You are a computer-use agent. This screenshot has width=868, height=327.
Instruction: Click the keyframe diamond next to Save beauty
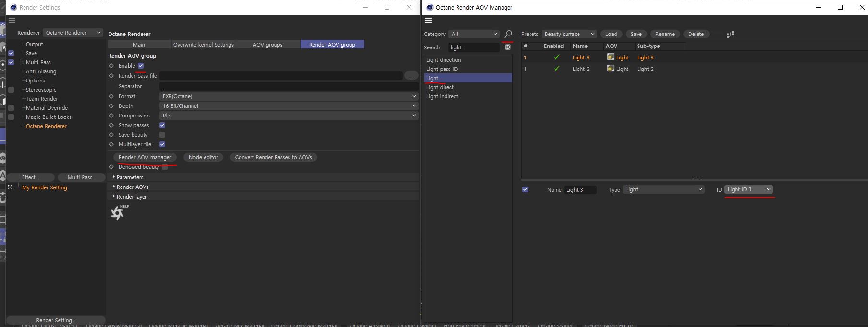coord(111,135)
